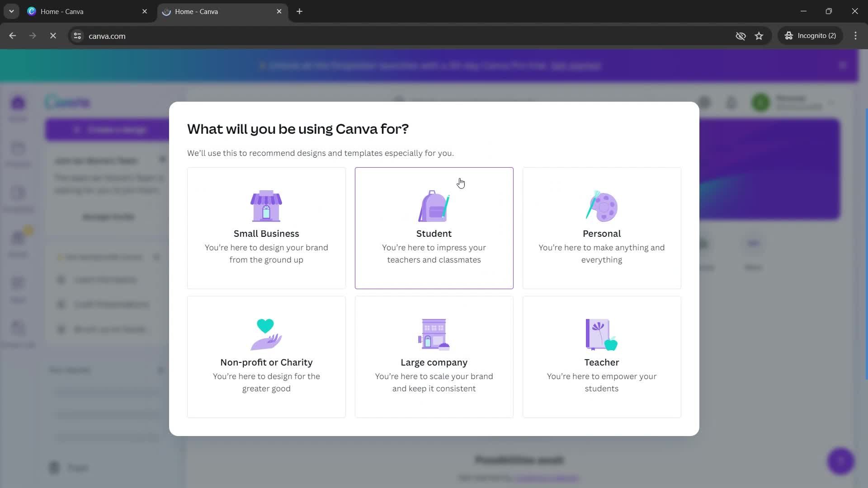Close the second Home - Canva tab

coord(279,11)
